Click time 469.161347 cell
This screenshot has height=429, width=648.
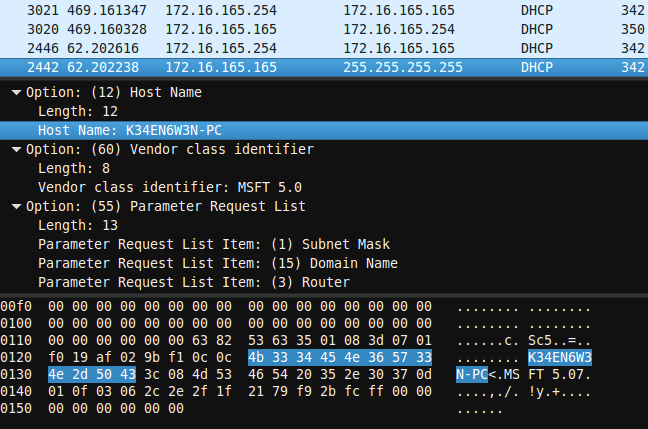coord(107,10)
